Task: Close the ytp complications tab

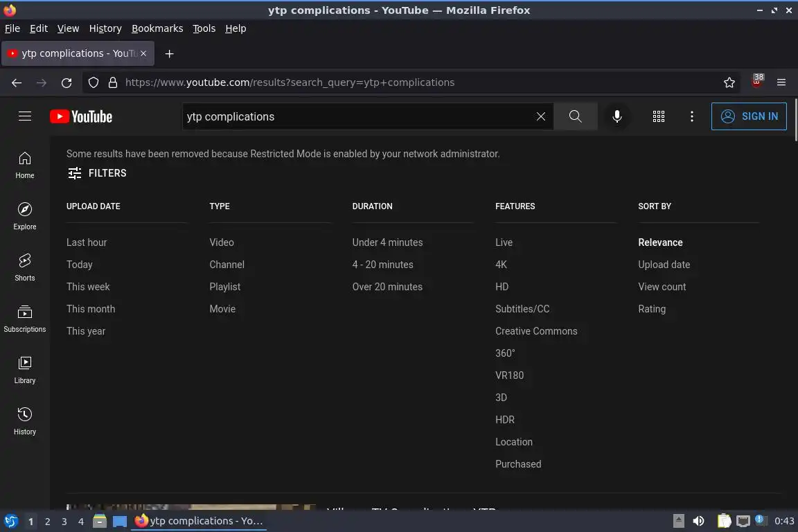Action: pos(143,53)
